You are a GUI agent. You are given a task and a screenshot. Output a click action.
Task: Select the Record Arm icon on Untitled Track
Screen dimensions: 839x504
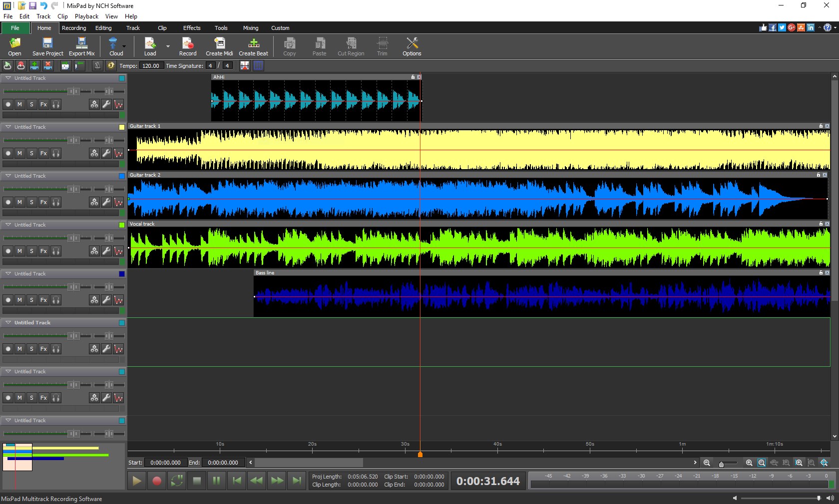pyautogui.click(x=8, y=105)
